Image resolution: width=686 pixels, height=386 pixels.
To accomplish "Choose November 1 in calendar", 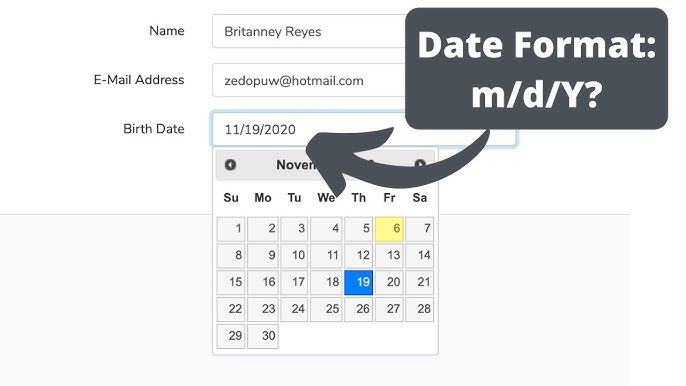I will coord(231,229).
